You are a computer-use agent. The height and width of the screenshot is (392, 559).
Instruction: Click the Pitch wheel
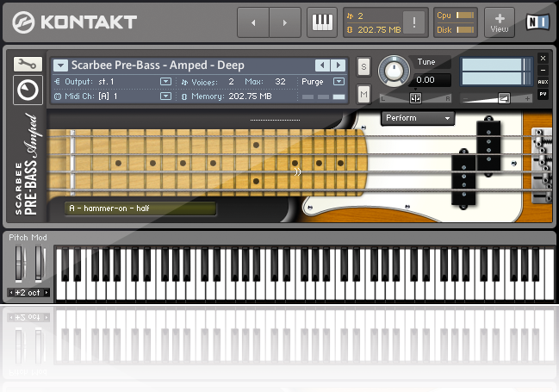coord(21,264)
